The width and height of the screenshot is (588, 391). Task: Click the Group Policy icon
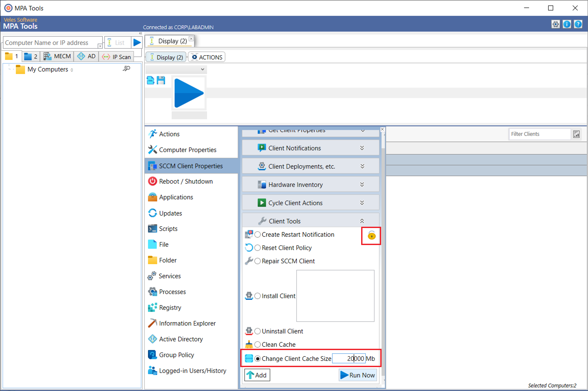pyautogui.click(x=152, y=355)
